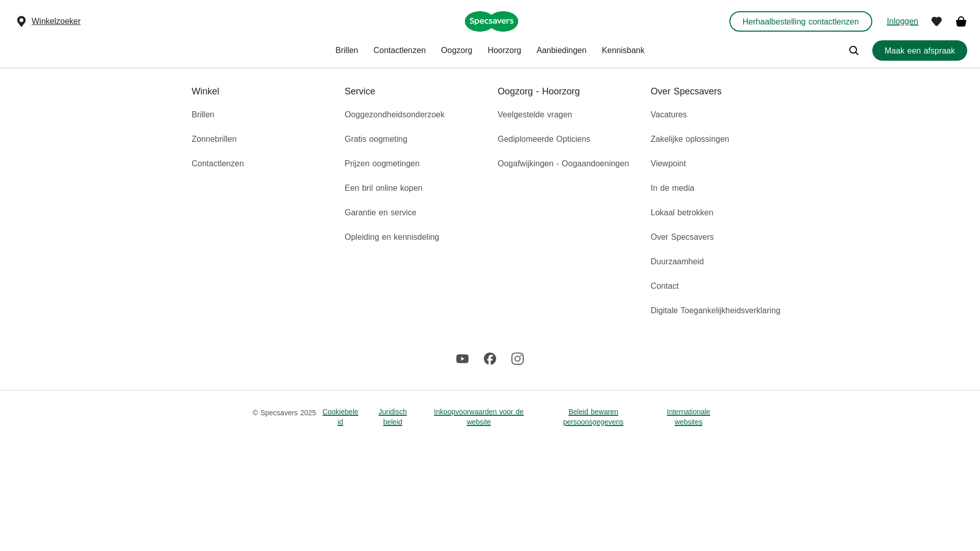
Task: Open the Brillen menu
Action: coord(347,51)
